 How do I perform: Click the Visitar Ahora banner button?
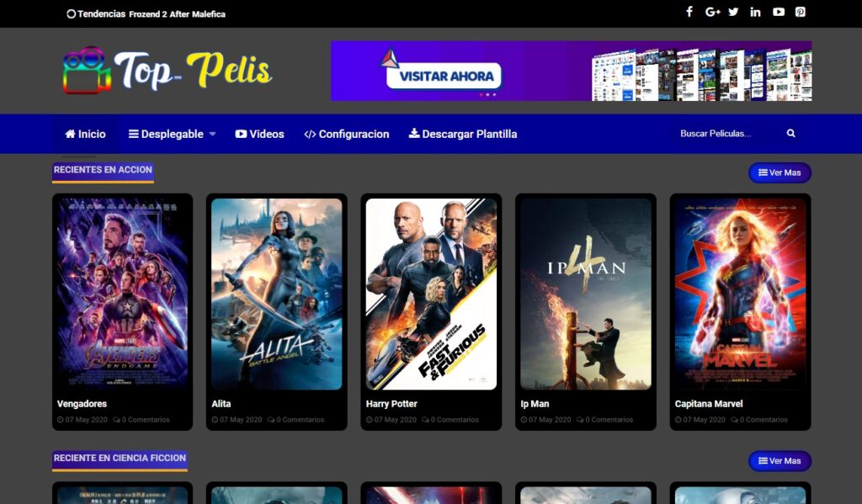[444, 76]
